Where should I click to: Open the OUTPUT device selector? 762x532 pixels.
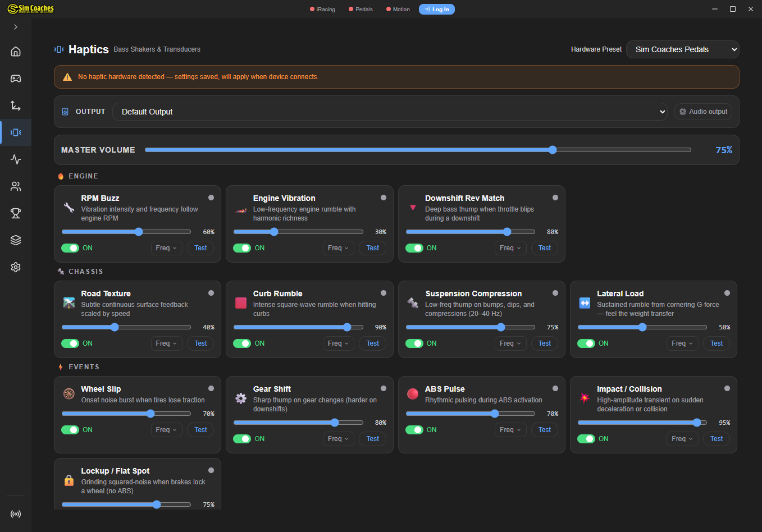click(390, 112)
